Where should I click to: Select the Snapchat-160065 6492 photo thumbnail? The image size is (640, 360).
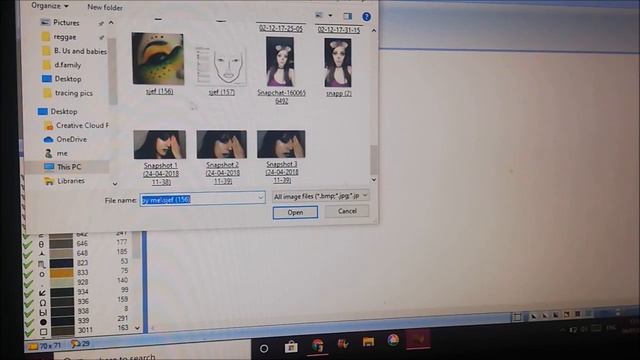pos(280,62)
